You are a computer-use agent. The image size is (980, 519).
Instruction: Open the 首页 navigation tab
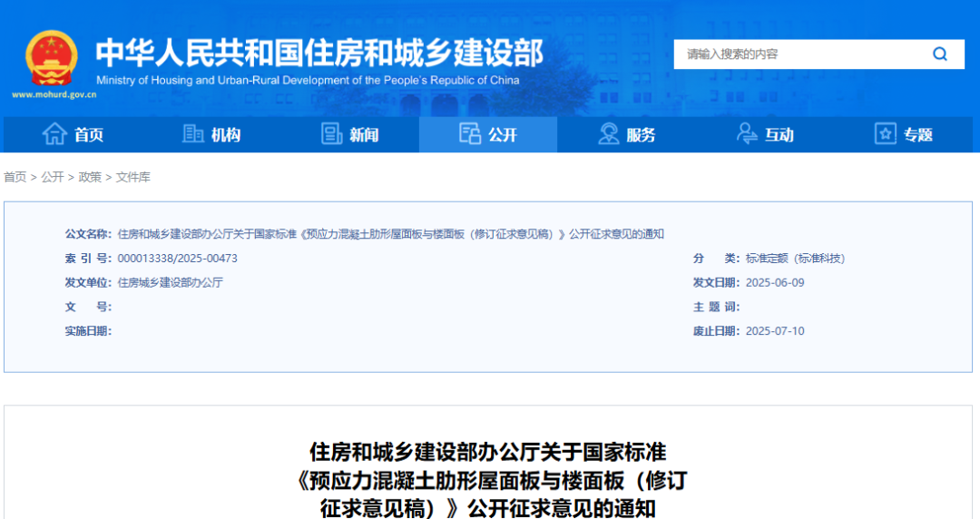pos(73,134)
